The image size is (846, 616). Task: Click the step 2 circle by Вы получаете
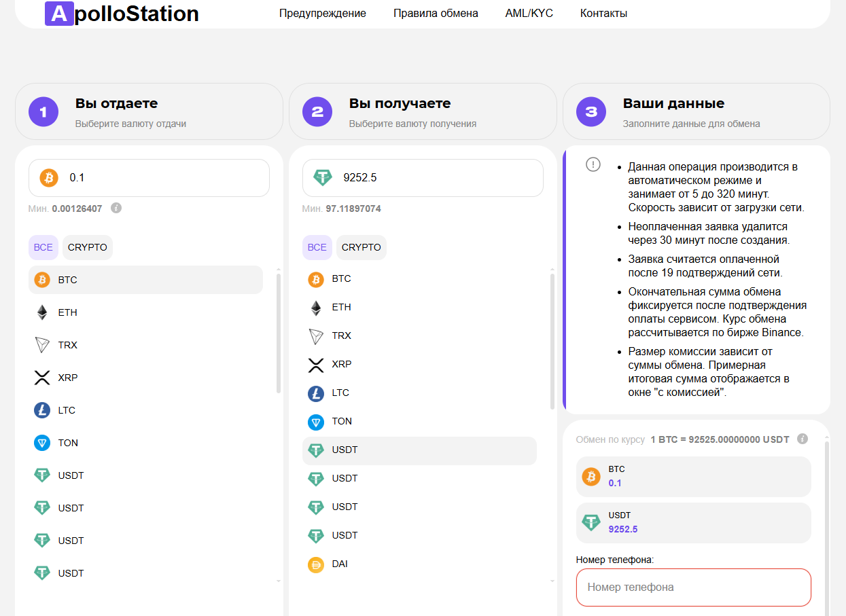click(317, 112)
